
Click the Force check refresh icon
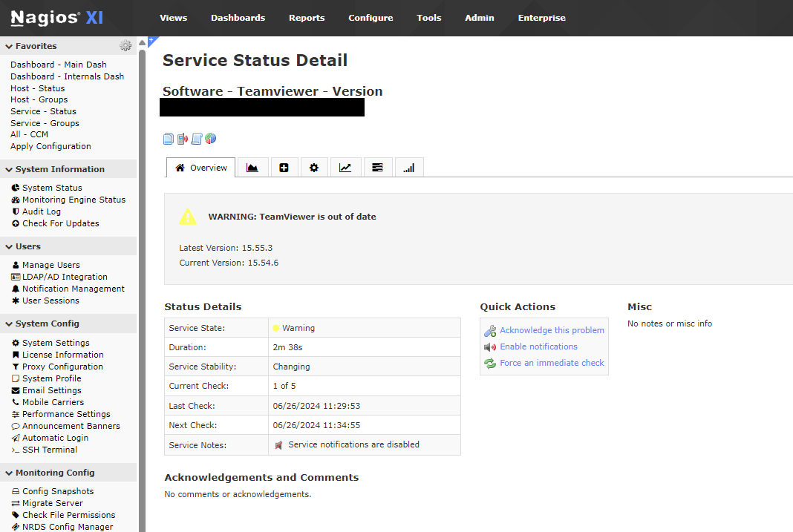(490, 364)
